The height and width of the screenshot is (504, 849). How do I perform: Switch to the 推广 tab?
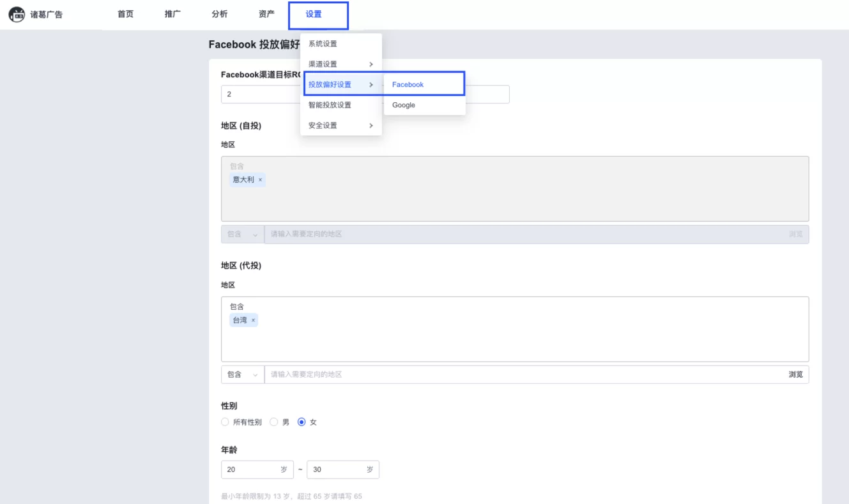click(x=172, y=14)
